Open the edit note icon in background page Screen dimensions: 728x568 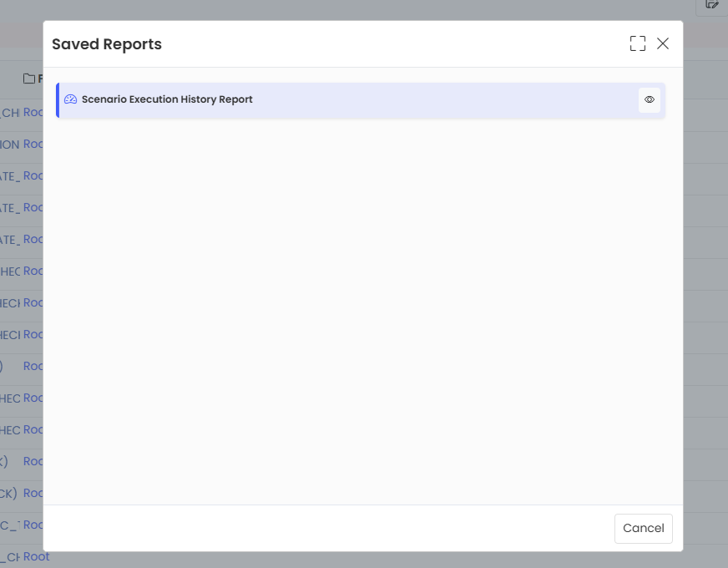coord(712,4)
